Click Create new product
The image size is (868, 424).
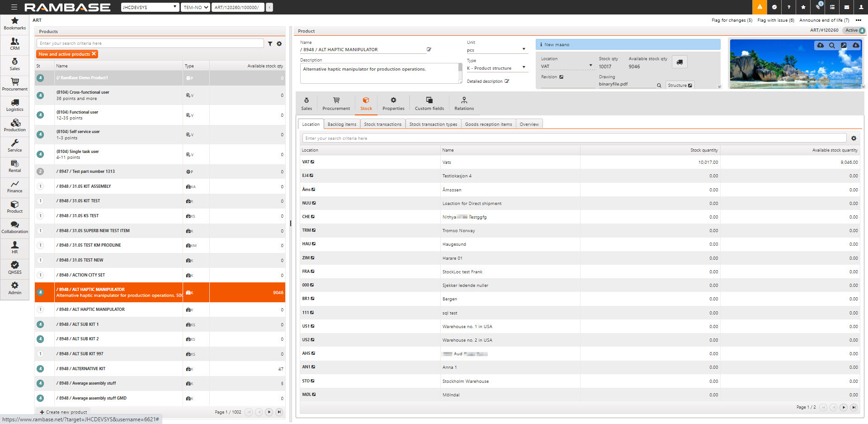(x=63, y=412)
